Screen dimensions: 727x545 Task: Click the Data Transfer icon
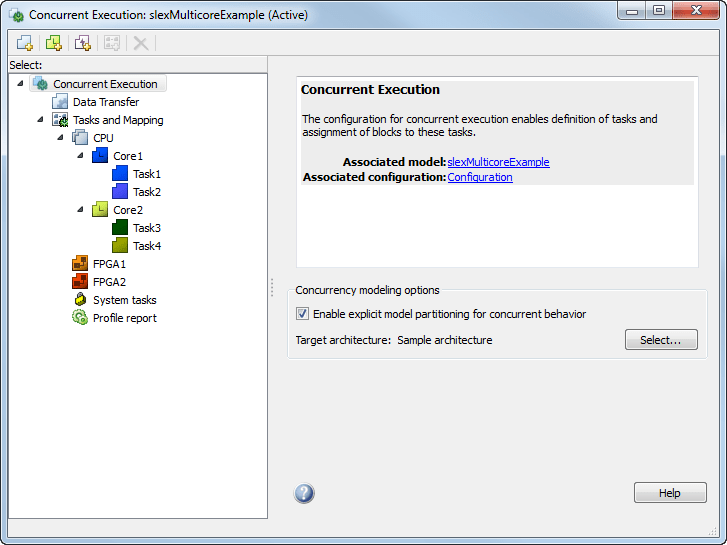(x=60, y=102)
